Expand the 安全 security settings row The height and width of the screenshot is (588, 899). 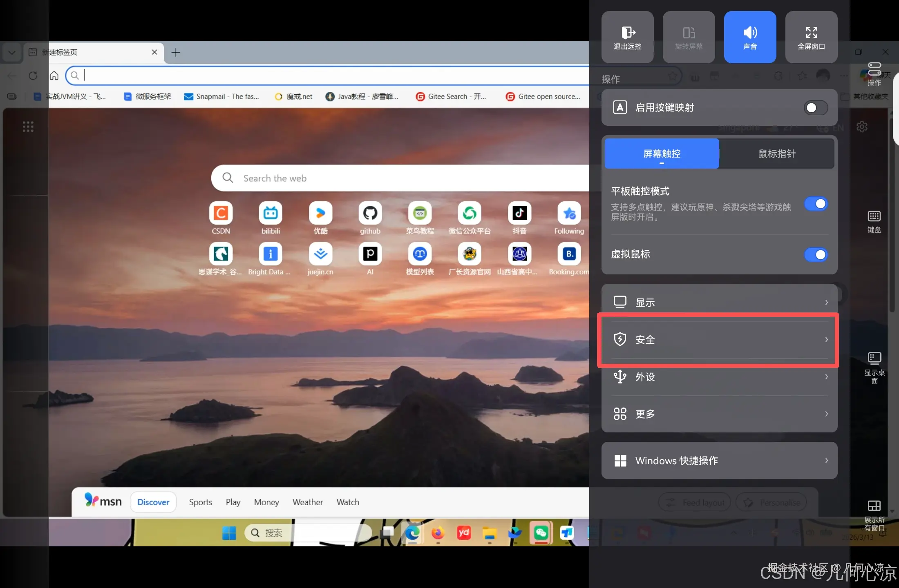(719, 340)
